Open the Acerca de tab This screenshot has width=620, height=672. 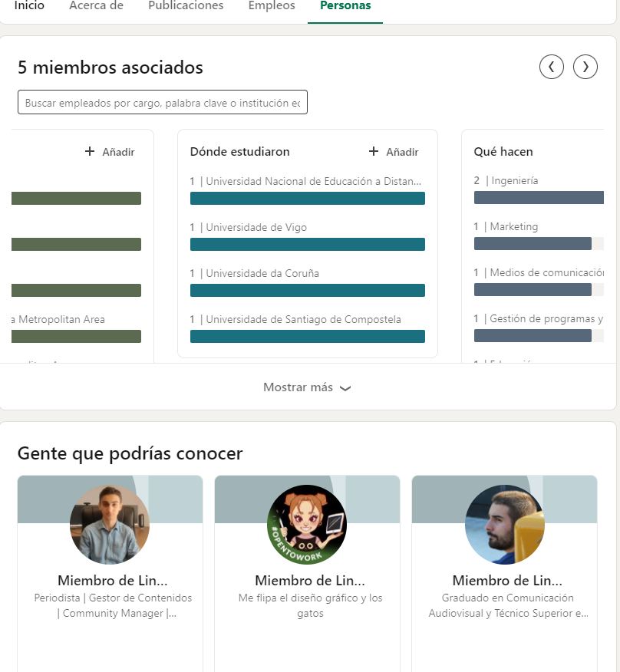(96, 6)
